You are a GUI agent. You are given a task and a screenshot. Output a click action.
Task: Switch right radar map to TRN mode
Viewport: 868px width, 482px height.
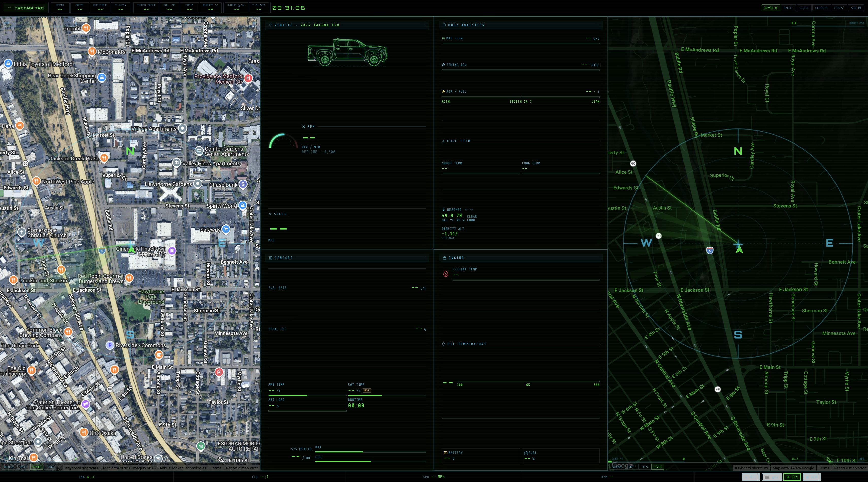click(644, 467)
